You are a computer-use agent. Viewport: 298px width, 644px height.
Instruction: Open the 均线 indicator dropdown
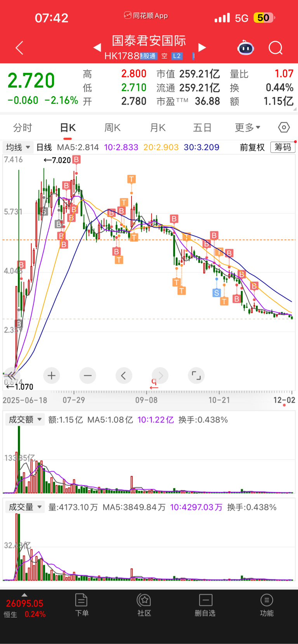[x=18, y=147]
